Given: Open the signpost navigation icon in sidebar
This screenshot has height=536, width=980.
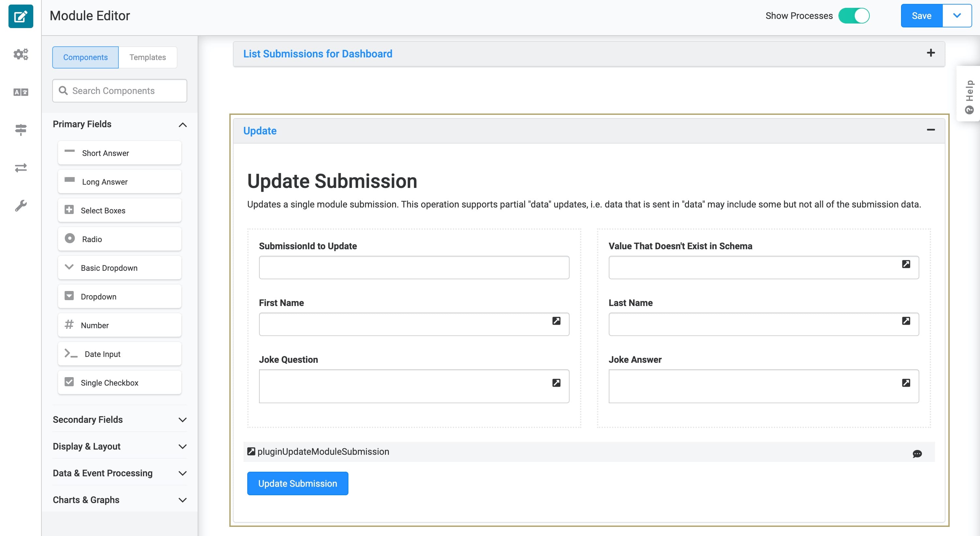Looking at the screenshot, I should click(x=21, y=130).
